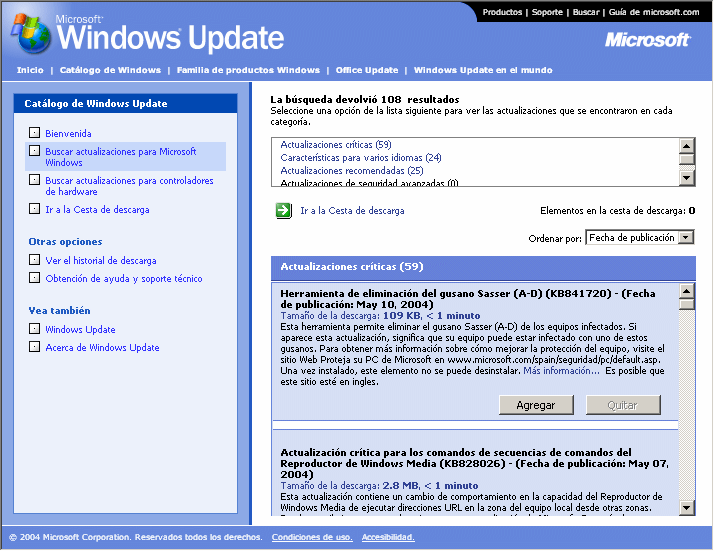The width and height of the screenshot is (714, 551).
Task: Open Office Update in navigation bar
Action: [x=366, y=71]
